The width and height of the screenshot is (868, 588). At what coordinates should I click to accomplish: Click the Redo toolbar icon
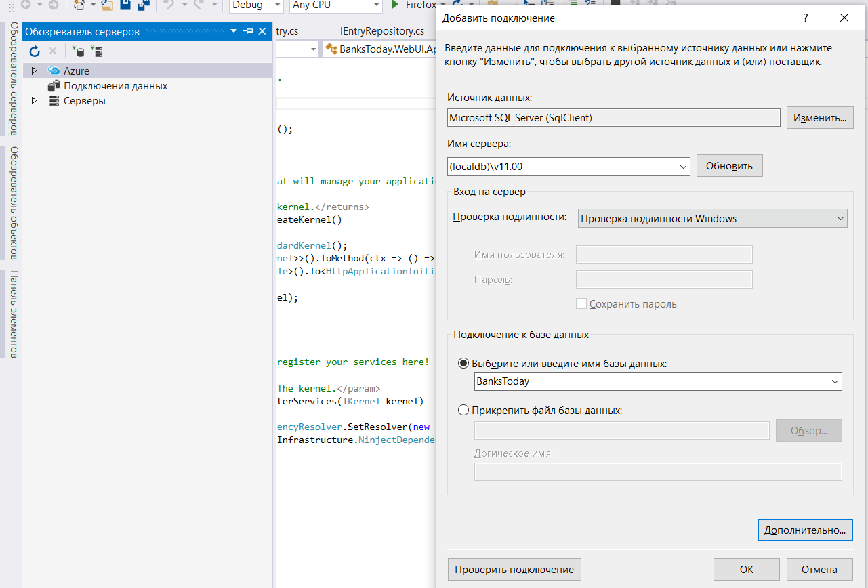click(x=199, y=5)
